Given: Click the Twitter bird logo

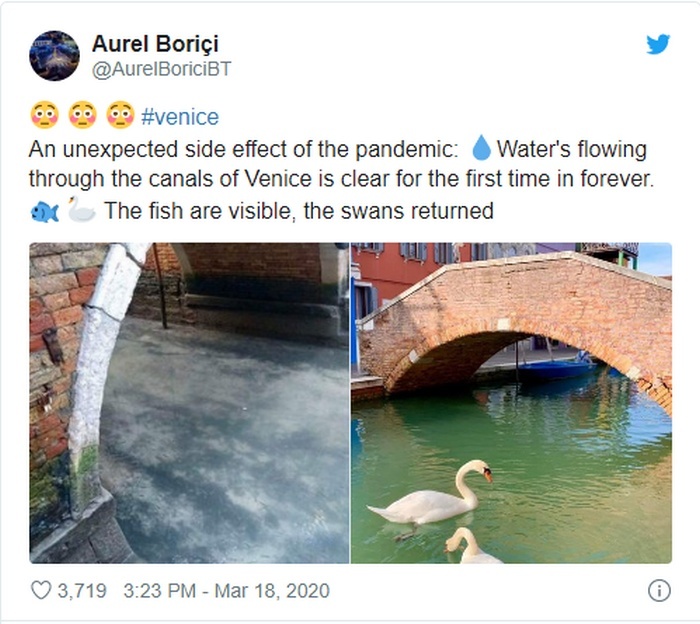Looking at the screenshot, I should pyautogui.click(x=658, y=44).
